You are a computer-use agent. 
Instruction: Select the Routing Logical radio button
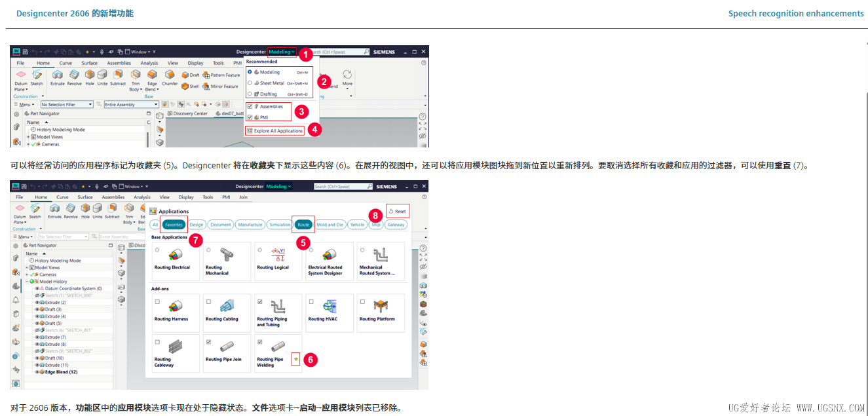(x=259, y=250)
